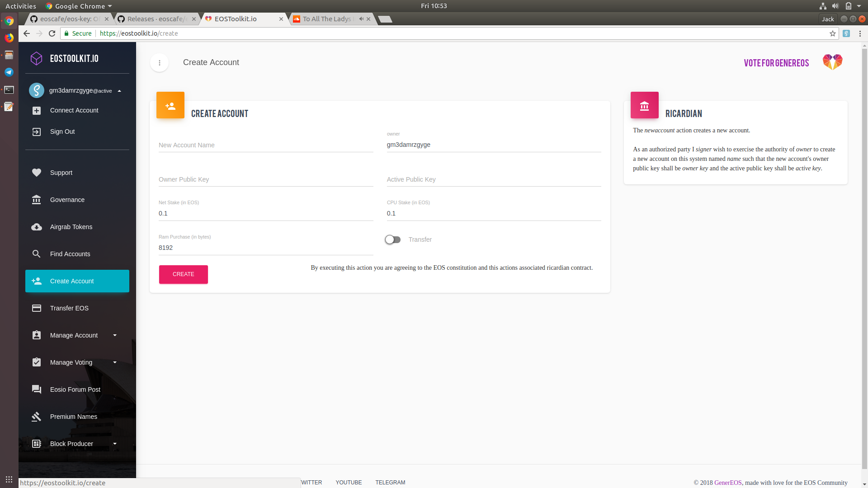Expand the Manage Account submenu arrow
868x488 pixels.
click(115, 335)
